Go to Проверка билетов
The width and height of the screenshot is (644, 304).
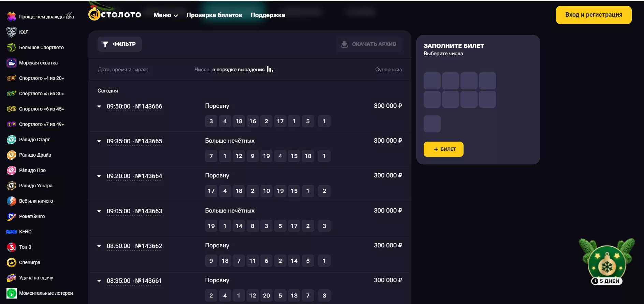pyautogui.click(x=214, y=15)
